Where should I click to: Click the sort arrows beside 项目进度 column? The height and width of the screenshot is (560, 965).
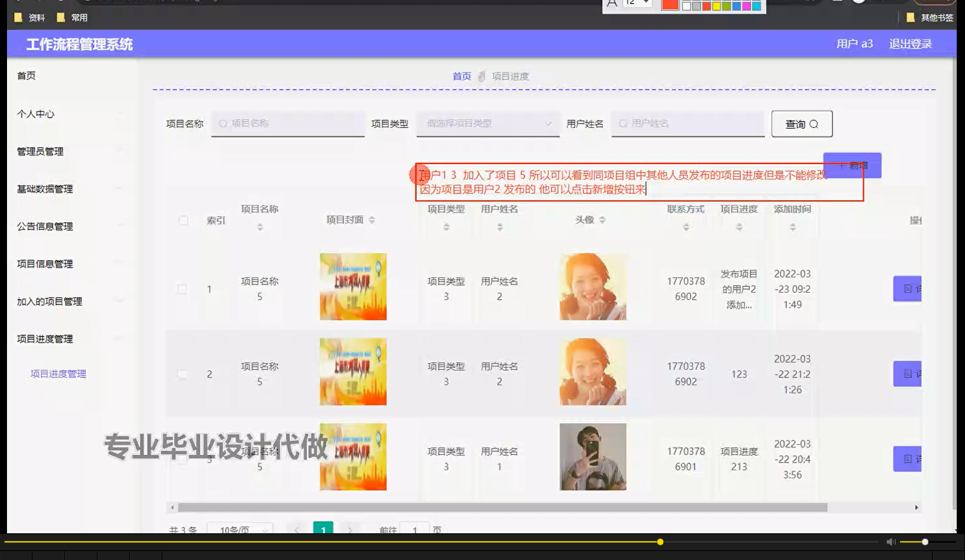(x=738, y=226)
